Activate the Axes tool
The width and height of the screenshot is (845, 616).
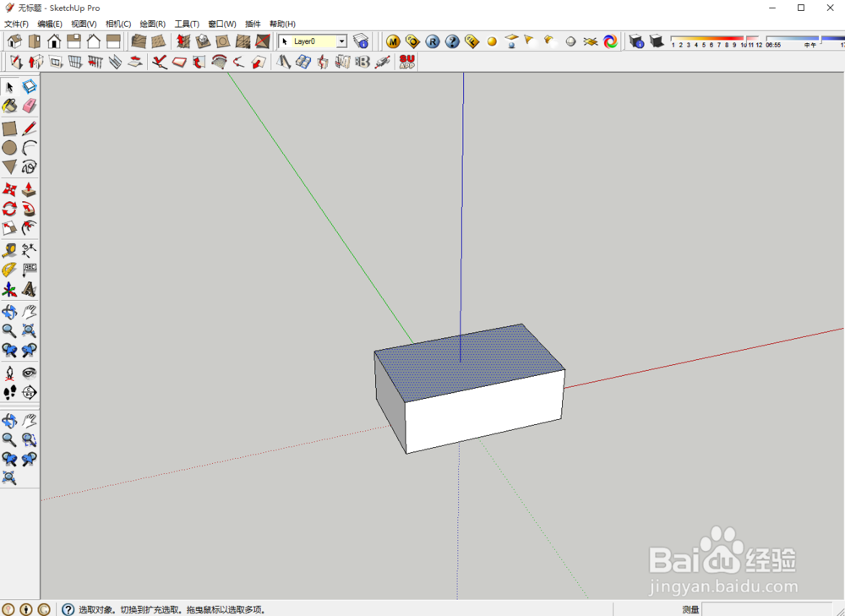[x=9, y=289]
